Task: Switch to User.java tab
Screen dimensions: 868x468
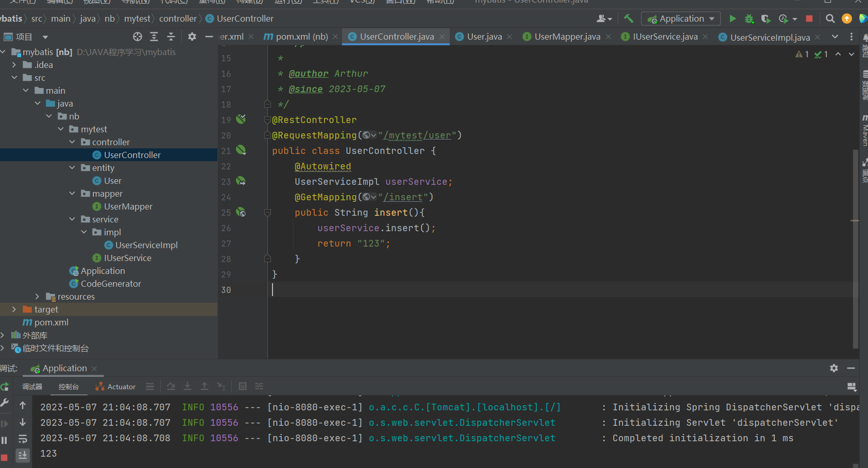Action: coord(484,37)
